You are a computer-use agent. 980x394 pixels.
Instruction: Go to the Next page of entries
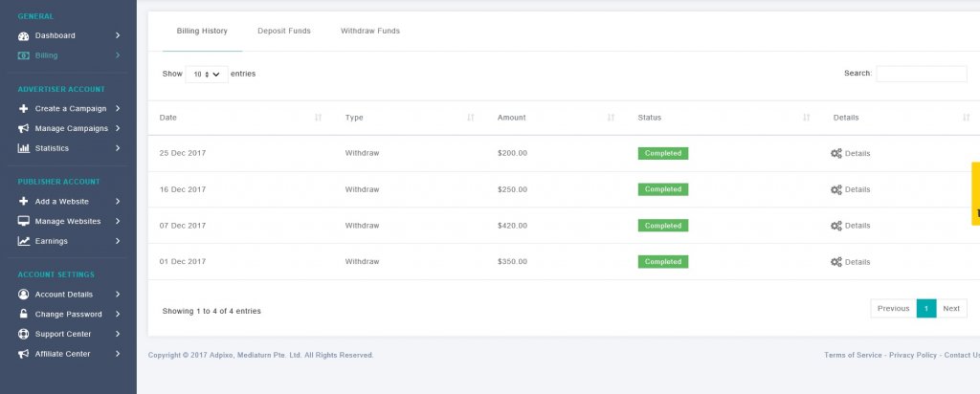pyautogui.click(x=951, y=309)
